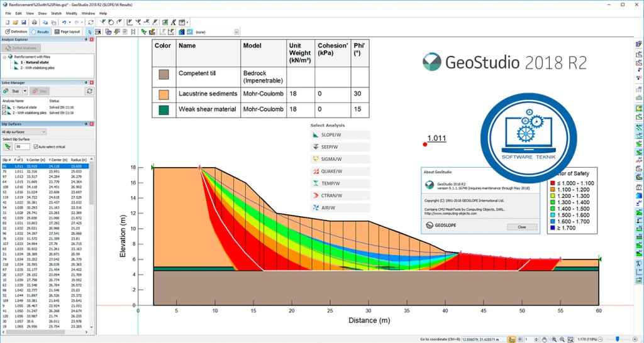Screen dimensions: 644x343
Task: Close the Analysis Explorer panel
Action: tap(92, 40)
